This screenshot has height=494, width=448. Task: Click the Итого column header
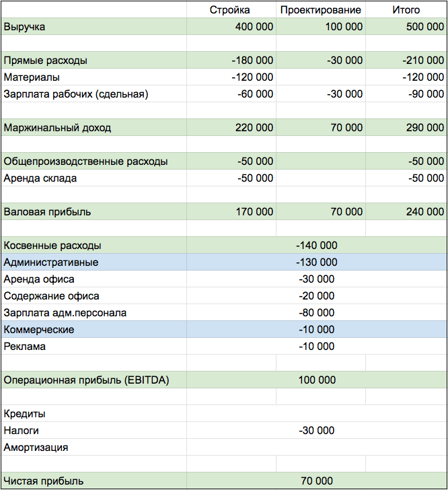[x=406, y=9]
